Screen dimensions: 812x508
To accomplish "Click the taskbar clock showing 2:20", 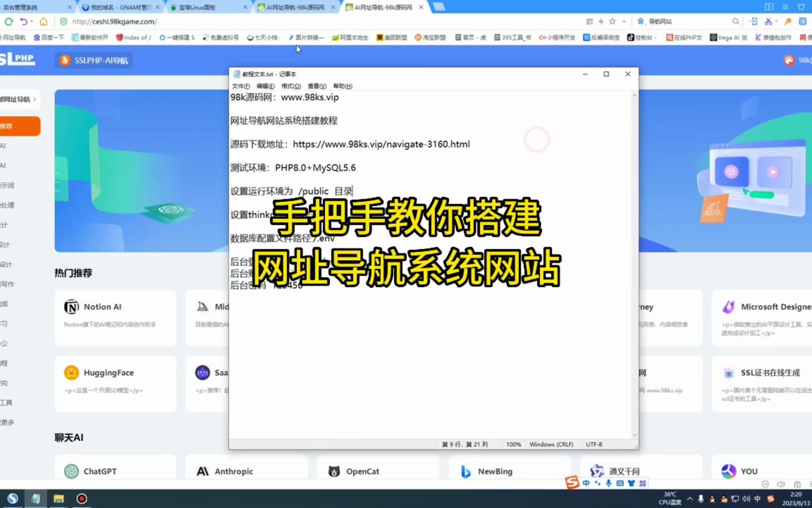I will pyautogui.click(x=796, y=499).
